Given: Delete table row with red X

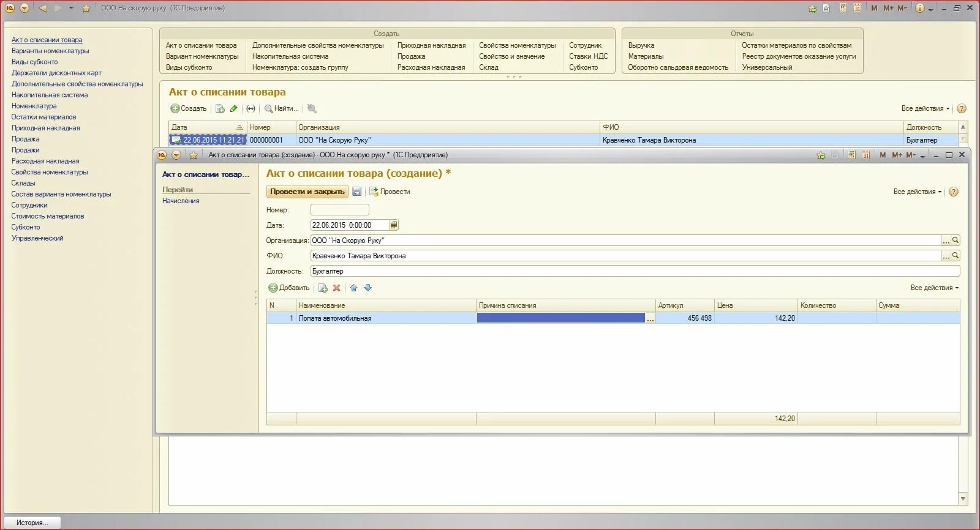Looking at the screenshot, I should click(x=336, y=288).
